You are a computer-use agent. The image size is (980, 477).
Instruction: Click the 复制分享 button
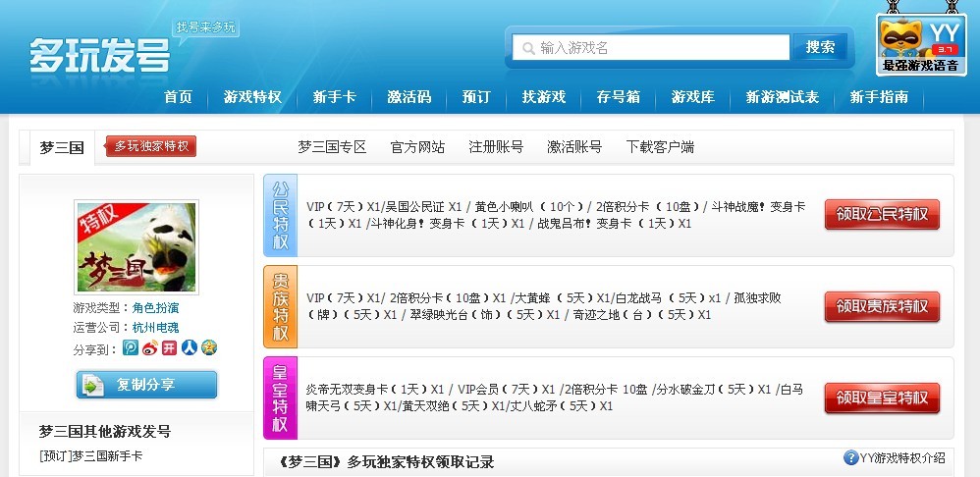[147, 385]
